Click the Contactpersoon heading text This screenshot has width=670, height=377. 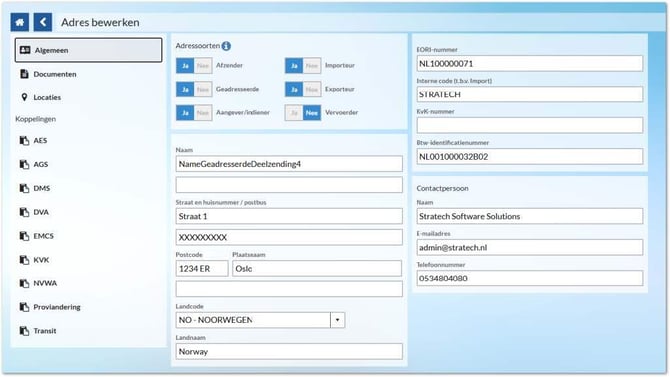tap(442, 188)
